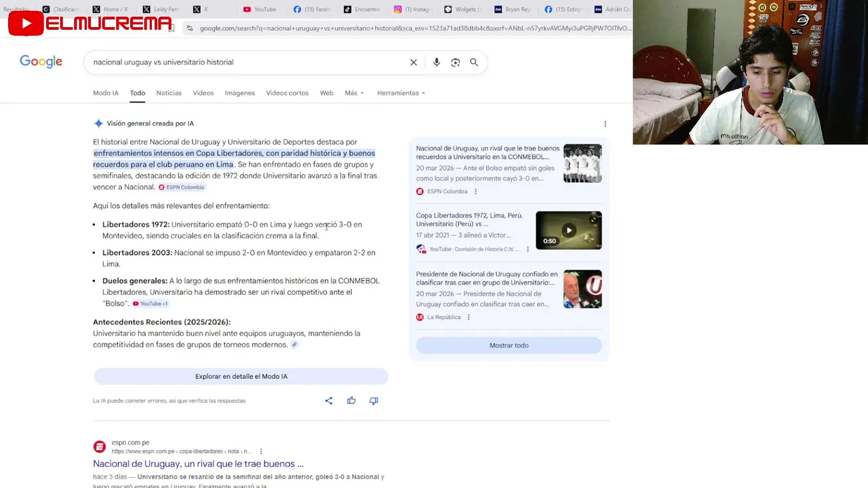Expand the Herramientas dropdown
868x488 pixels.
coord(401,93)
